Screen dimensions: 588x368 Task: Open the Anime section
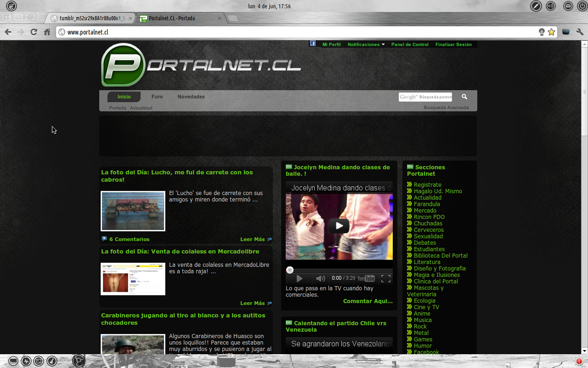pyautogui.click(x=422, y=314)
